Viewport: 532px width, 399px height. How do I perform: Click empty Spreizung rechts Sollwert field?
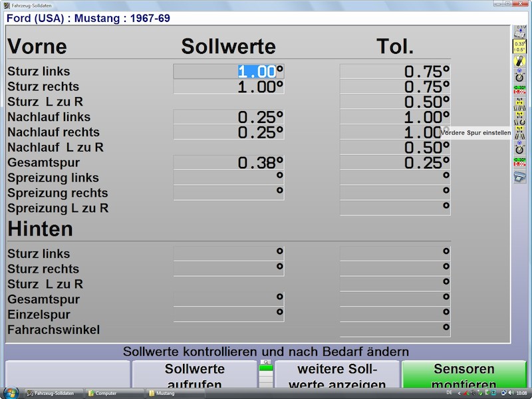tap(229, 193)
